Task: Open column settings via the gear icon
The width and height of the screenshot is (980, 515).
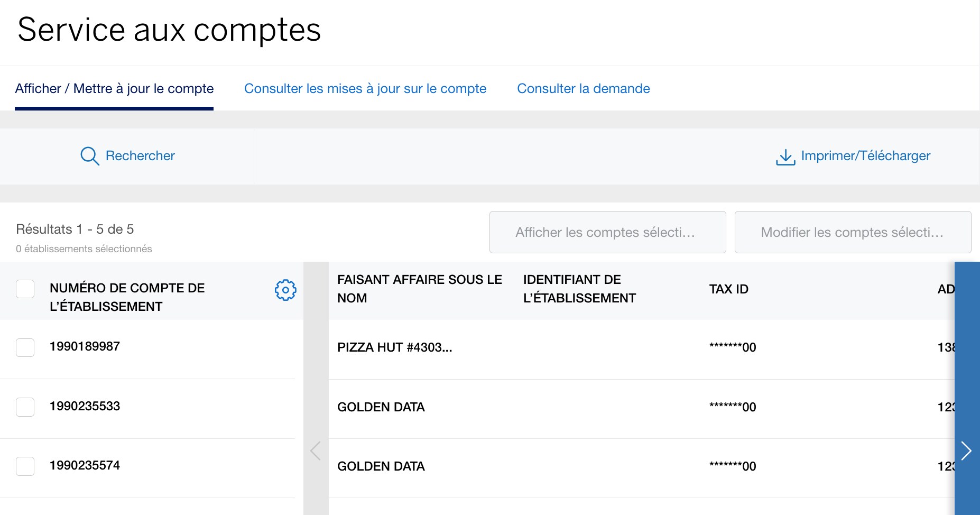Action: coord(285,290)
